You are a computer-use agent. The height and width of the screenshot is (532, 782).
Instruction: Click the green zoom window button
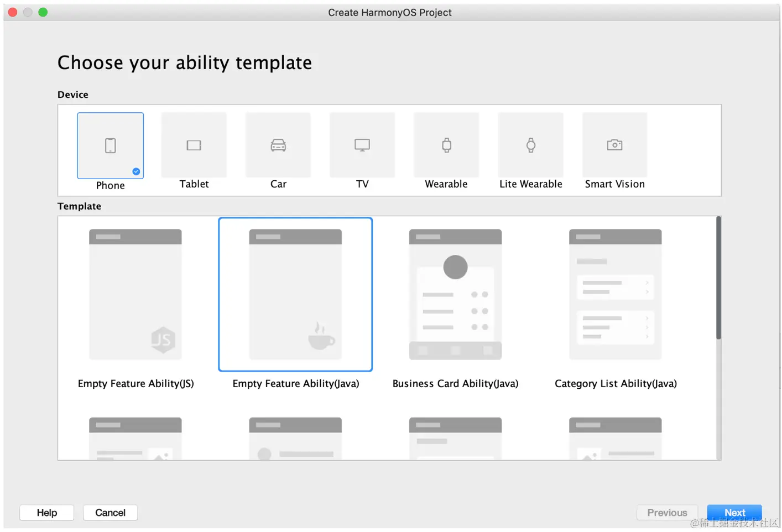pos(43,12)
